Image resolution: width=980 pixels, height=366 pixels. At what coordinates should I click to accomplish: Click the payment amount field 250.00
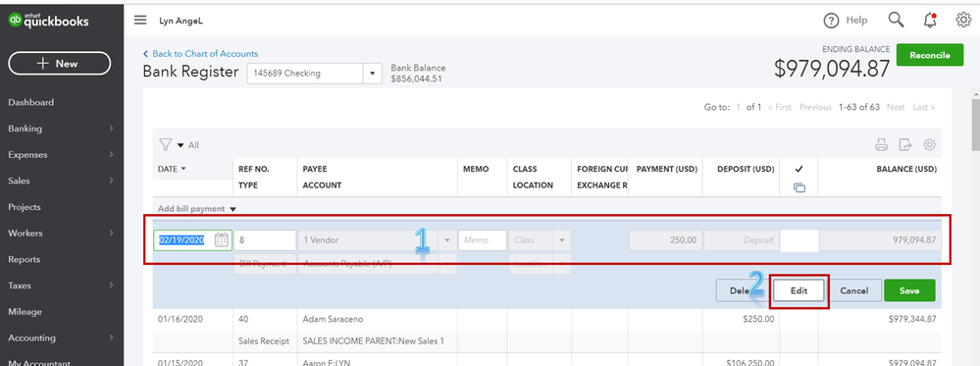[x=665, y=240]
